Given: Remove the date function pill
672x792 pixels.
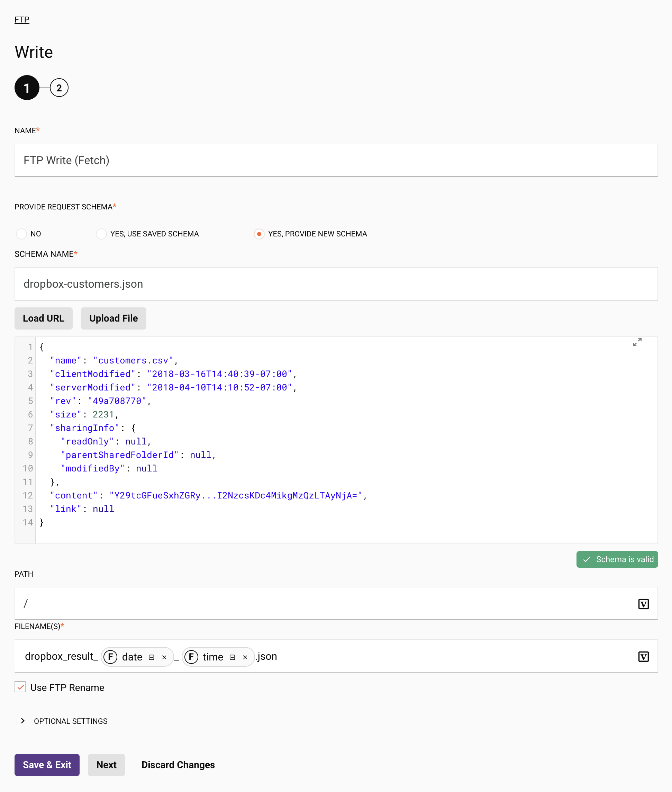Looking at the screenshot, I should tap(164, 657).
